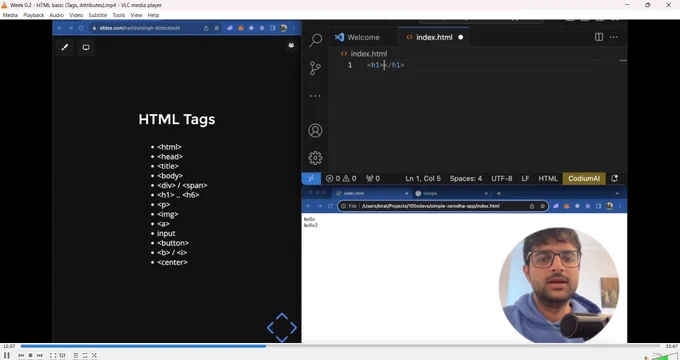The height and width of the screenshot is (360, 680).
Task: Open VLC extended settings panel
Action: [x=62, y=355]
